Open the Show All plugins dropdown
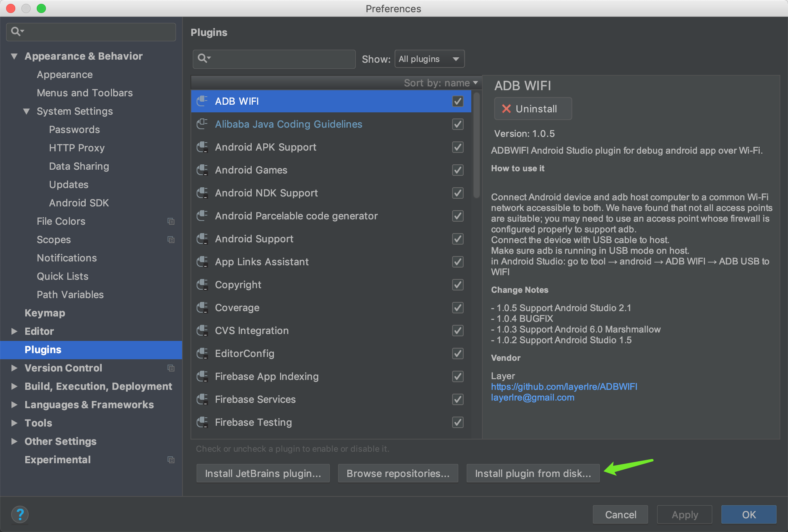 pyautogui.click(x=429, y=59)
